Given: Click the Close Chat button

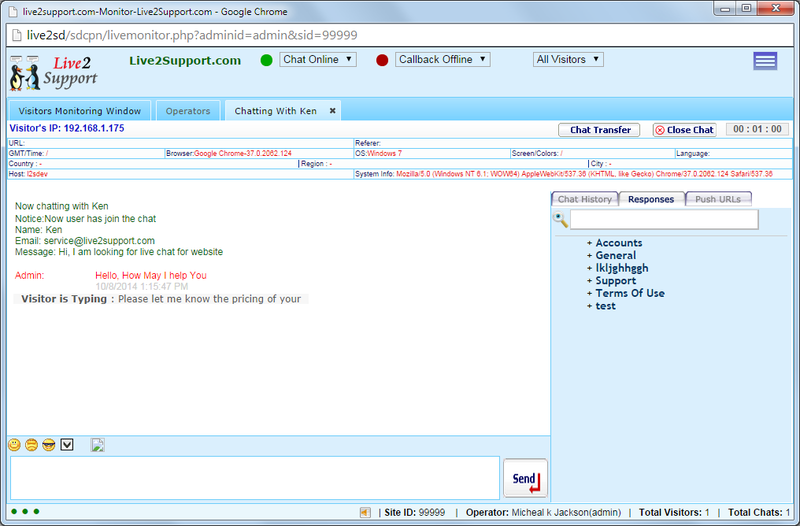Looking at the screenshot, I should [684, 130].
